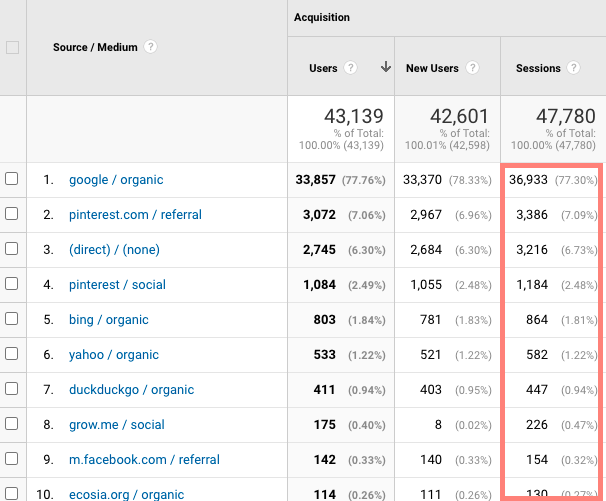Viewport: 606px width, 501px height.
Task: Check the box for bing / organic row
Action: (x=12, y=319)
